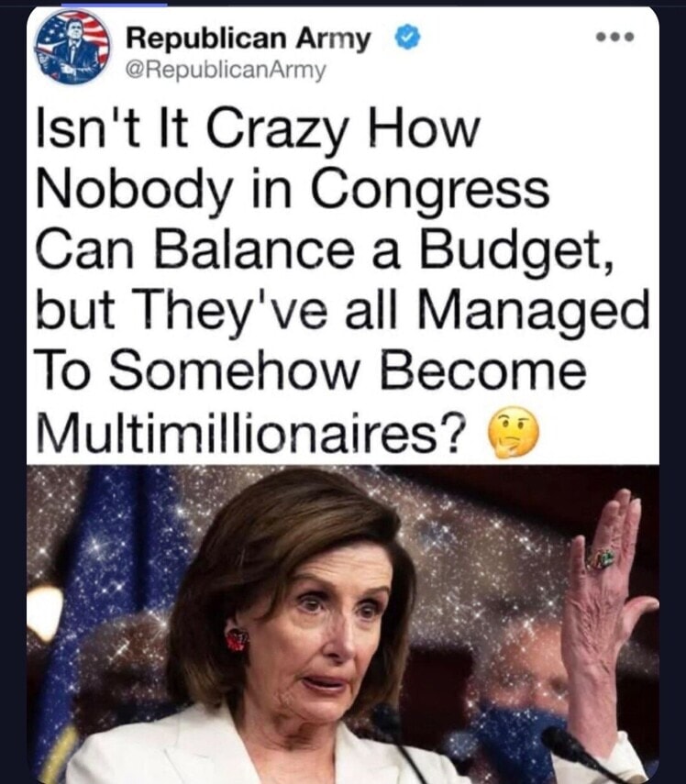Open the three-dot more options menu
686x784 pixels.
(x=615, y=37)
